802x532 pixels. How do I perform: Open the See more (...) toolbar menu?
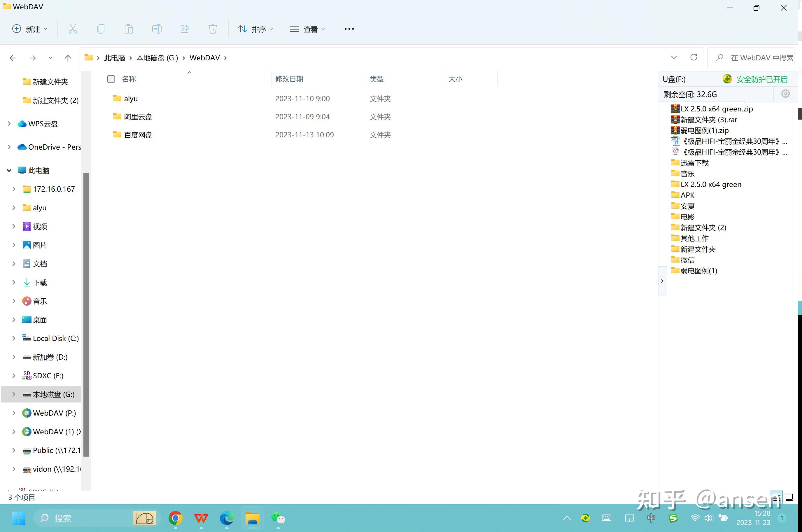tap(349, 29)
